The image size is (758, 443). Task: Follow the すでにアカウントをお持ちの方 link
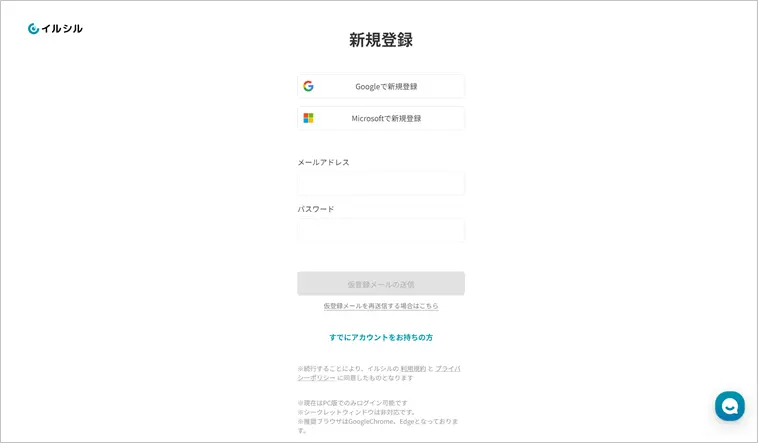[x=381, y=338]
